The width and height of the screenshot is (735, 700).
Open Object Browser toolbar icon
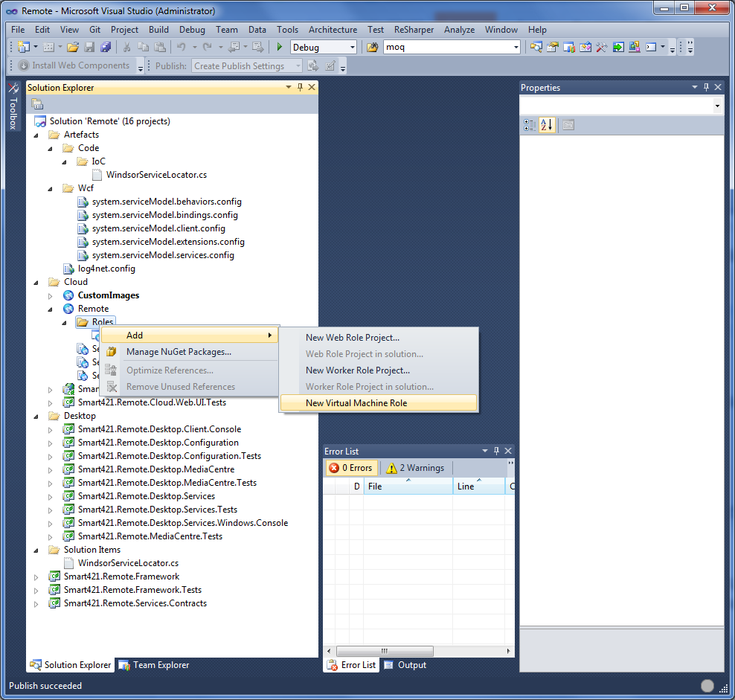click(585, 47)
